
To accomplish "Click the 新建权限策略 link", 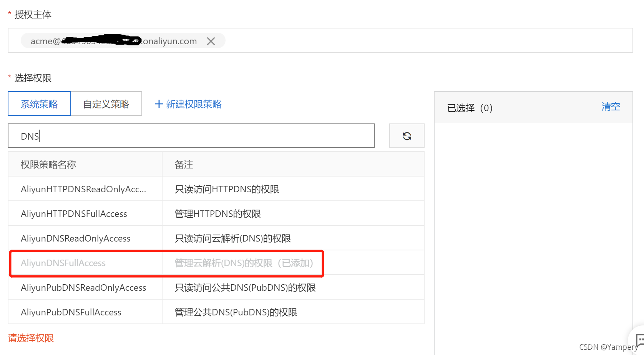I will [188, 104].
